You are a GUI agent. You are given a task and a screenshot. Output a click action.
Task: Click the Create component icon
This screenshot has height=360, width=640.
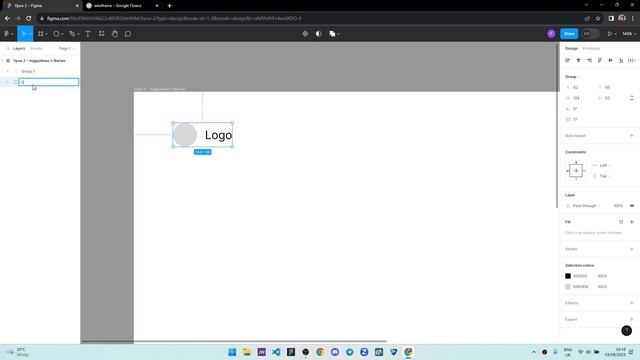pyautogui.click(x=305, y=34)
